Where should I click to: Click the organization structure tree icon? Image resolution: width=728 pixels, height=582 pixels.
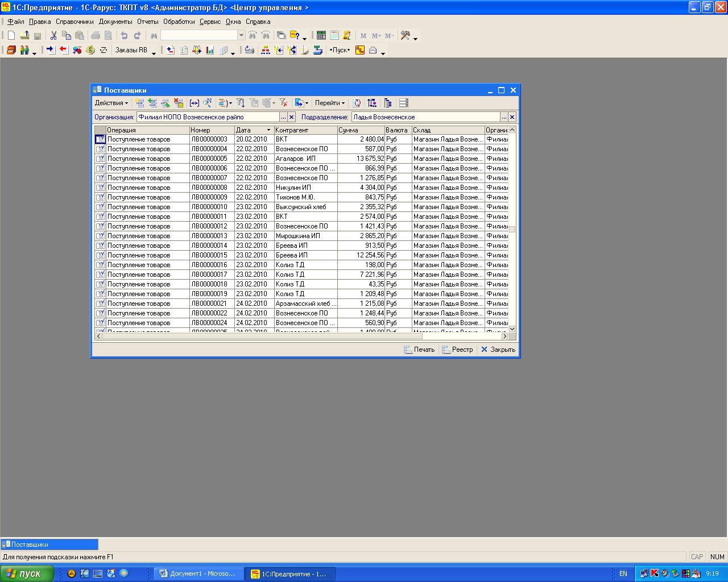(266, 50)
